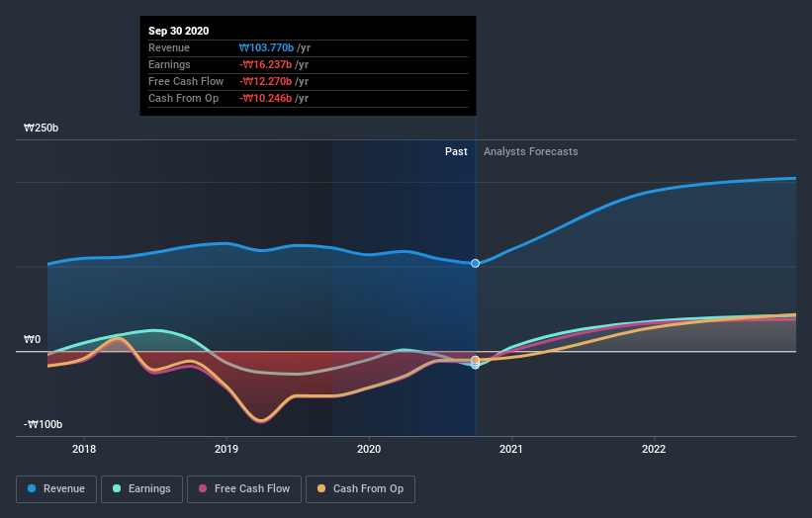Click the ₩103.770b revenue value in tooltip
812x518 pixels.
(x=266, y=47)
